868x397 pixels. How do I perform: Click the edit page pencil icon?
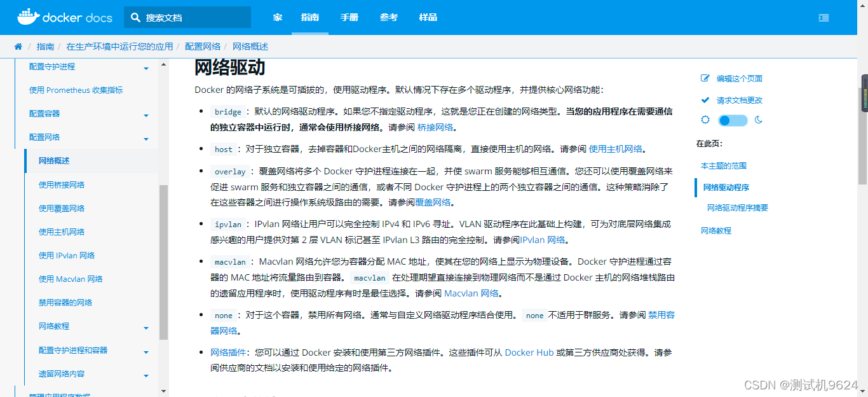[x=705, y=78]
